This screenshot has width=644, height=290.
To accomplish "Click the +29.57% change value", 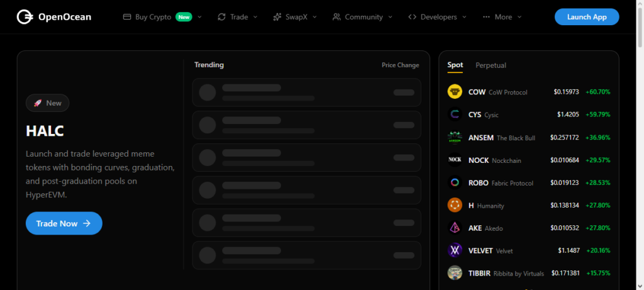I will pos(598,160).
